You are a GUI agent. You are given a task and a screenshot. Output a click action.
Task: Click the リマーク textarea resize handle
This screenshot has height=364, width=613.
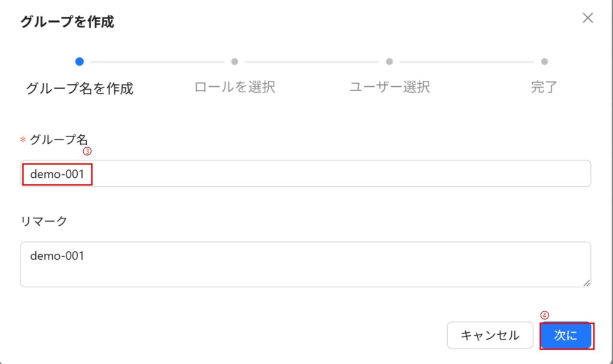(587, 283)
